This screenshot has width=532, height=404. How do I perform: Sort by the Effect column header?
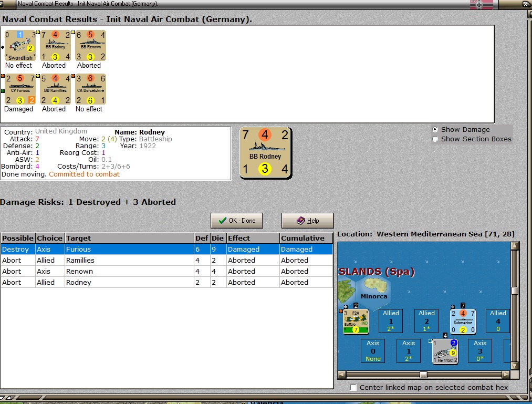[253, 238]
